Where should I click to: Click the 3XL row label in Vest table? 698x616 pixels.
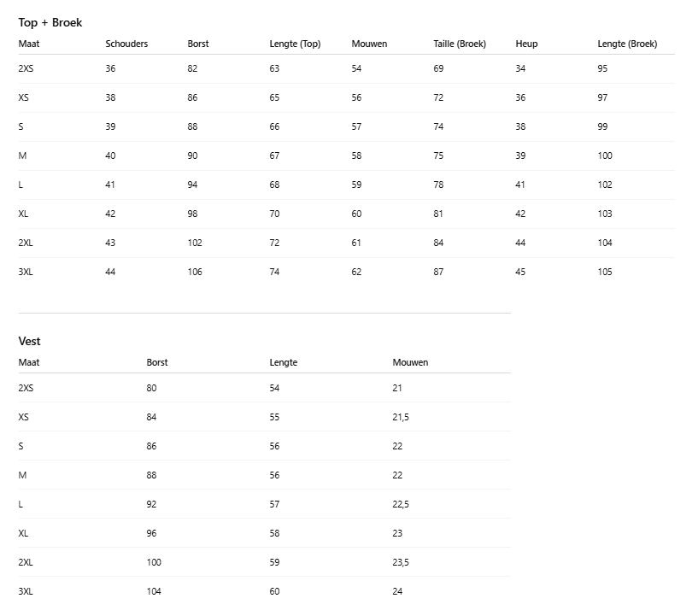[26, 591]
